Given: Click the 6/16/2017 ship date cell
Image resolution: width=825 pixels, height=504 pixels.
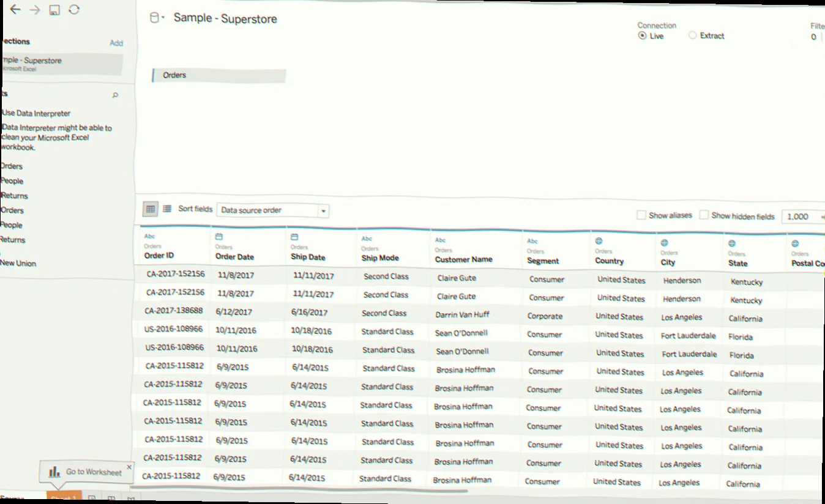Looking at the screenshot, I should (x=310, y=312).
